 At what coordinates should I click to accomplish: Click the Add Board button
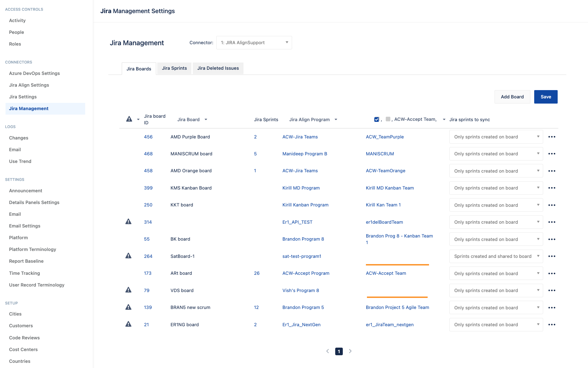point(512,97)
